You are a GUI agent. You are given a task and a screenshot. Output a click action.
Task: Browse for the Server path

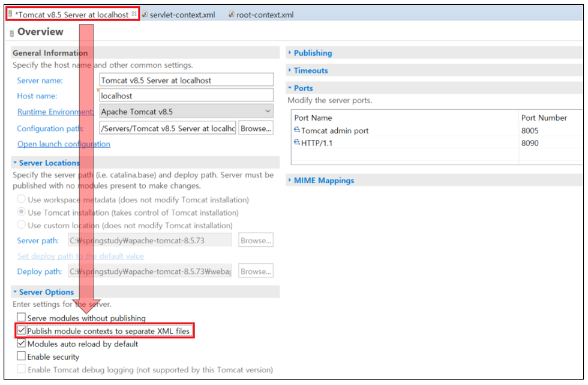(x=256, y=240)
